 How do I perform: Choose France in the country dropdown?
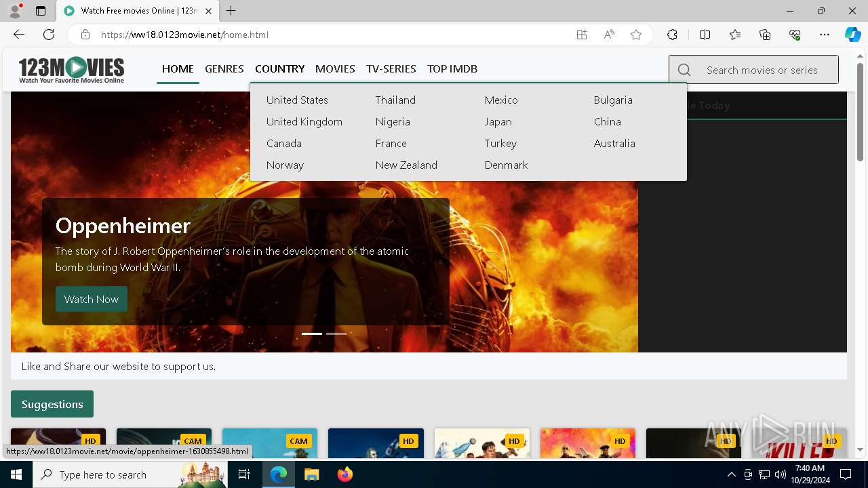point(391,143)
